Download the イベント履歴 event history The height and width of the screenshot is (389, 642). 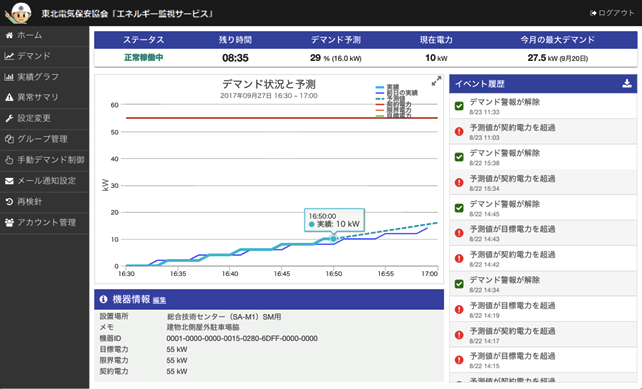click(626, 84)
